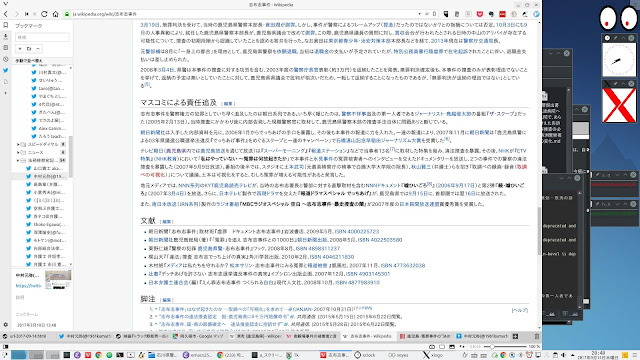Viewport: 640px width, 360px height.
Task: Click the new bookmark folder button
Action: pyautogui.click(x=29, y=49)
